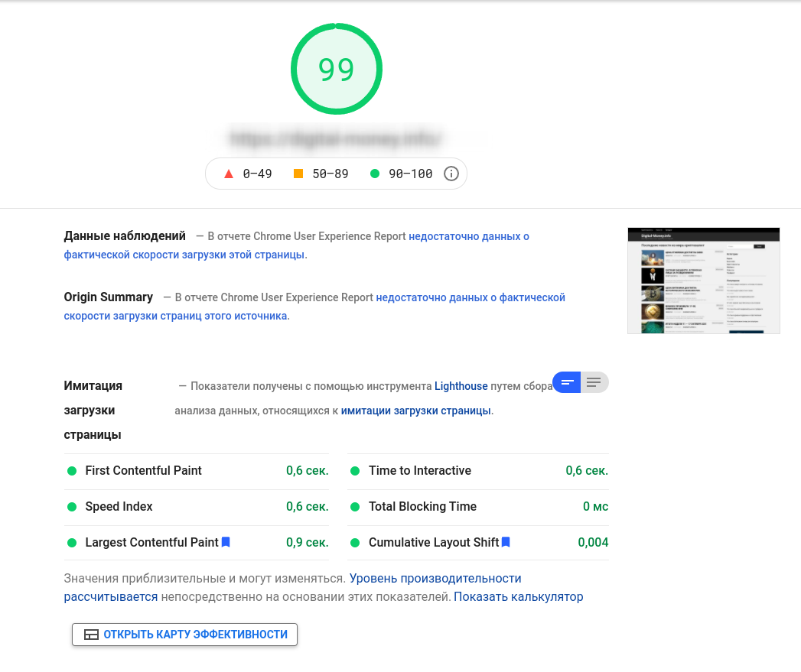Click the Cumulative Layout Shift metric label
This screenshot has height=672, width=801.
434,542
